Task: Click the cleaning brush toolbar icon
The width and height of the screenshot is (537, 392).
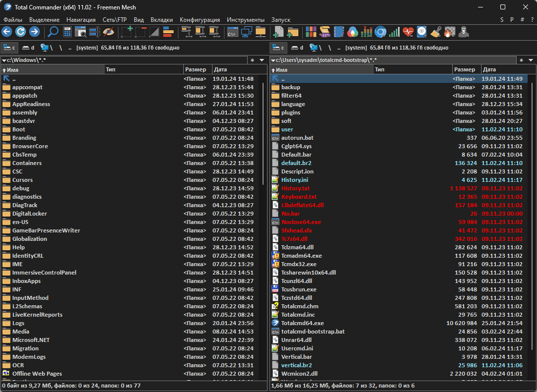Action: coord(435,32)
